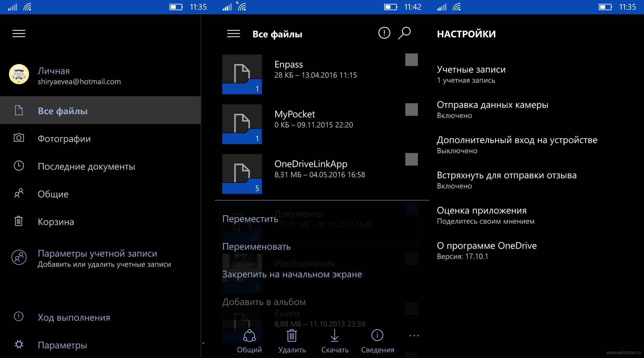Open the hamburger menu in the left navigation pane
The height and width of the screenshot is (358, 644).
point(19,34)
